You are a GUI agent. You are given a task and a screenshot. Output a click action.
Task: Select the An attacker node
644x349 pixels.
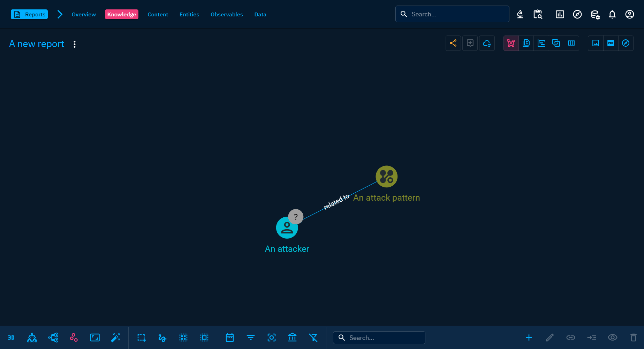tap(287, 228)
